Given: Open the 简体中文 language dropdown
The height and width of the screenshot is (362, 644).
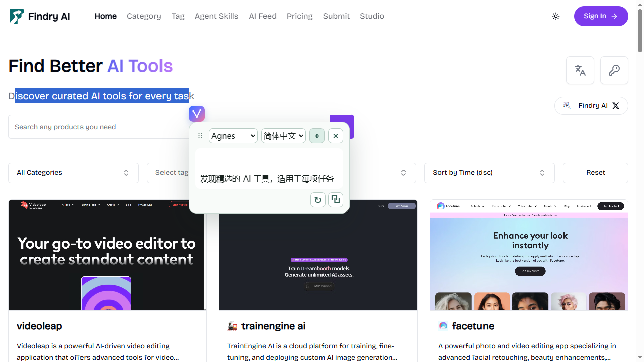Looking at the screenshot, I should coord(283,136).
